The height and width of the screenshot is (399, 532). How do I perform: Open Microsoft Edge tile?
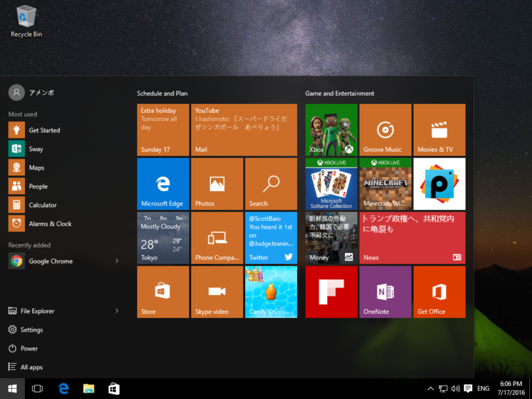point(163,184)
